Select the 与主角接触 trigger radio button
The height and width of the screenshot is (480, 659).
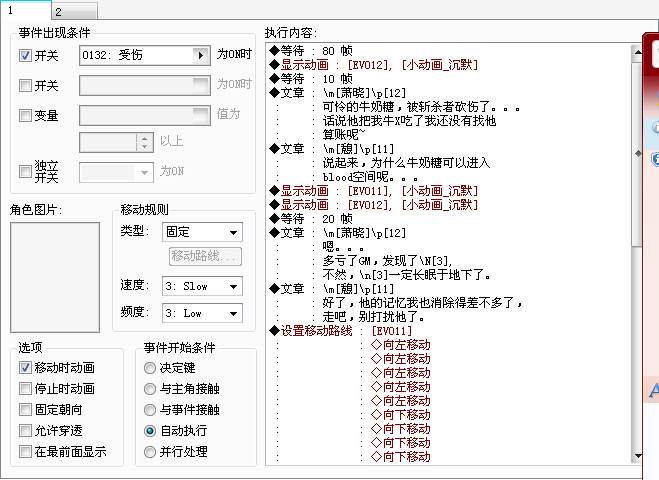point(150,389)
